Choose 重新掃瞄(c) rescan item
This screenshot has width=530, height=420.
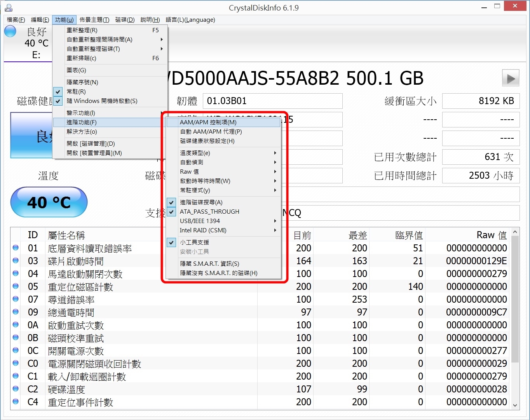coord(110,58)
